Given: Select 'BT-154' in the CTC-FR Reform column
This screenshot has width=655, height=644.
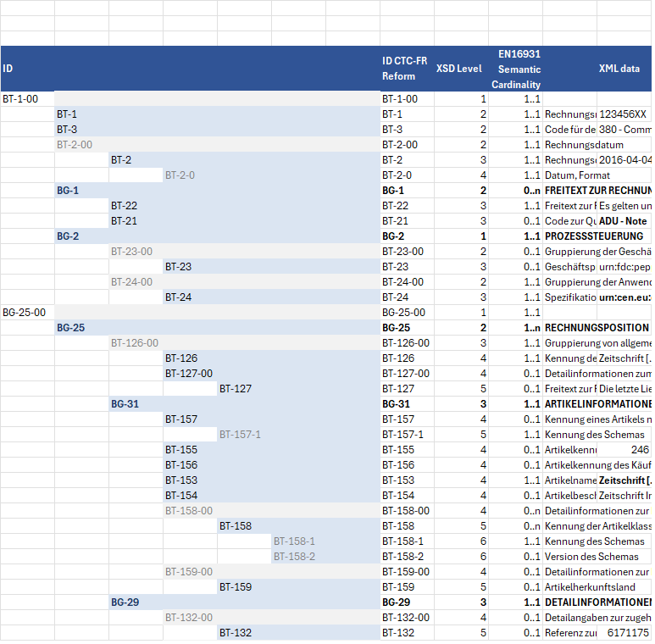Looking at the screenshot, I should pos(407,496).
